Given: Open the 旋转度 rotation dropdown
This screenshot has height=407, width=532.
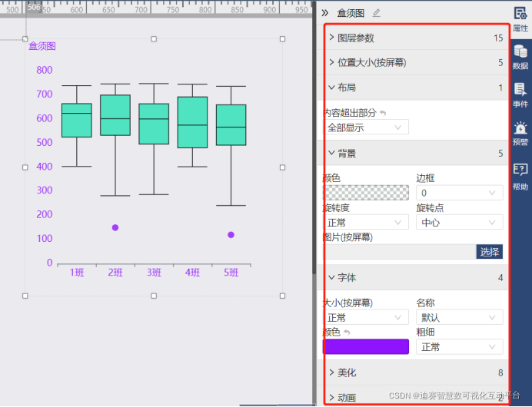Looking at the screenshot, I should click(366, 222).
